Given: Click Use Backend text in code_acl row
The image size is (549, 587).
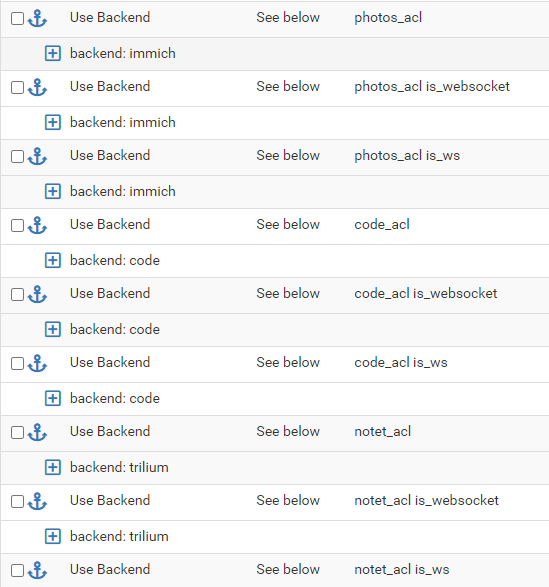Looking at the screenshot, I should [110, 224].
